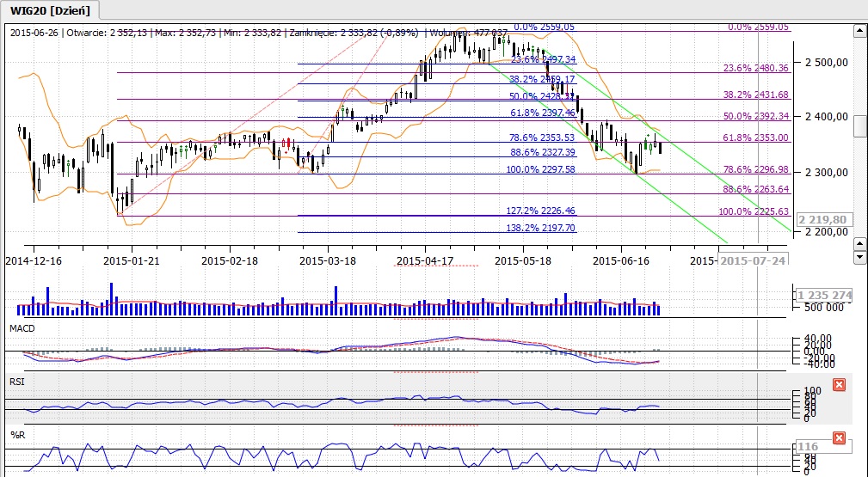Click the %R indicator panel title

[18, 436]
